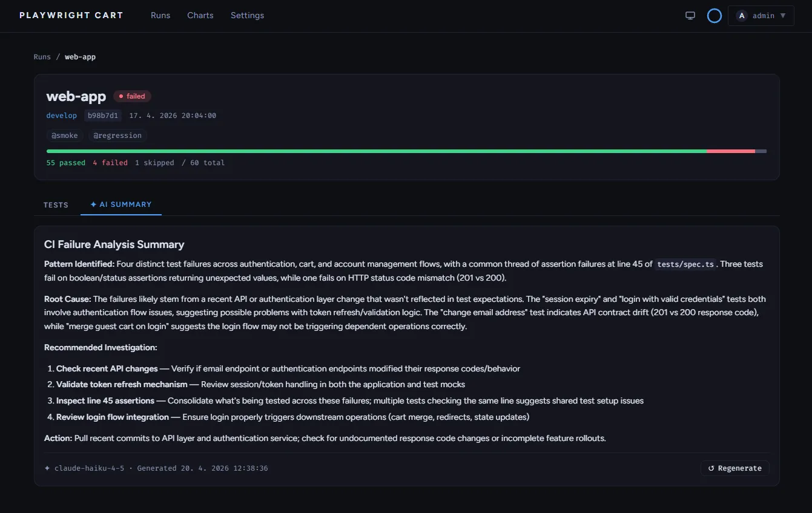Open the Charts navigation item

pos(200,16)
